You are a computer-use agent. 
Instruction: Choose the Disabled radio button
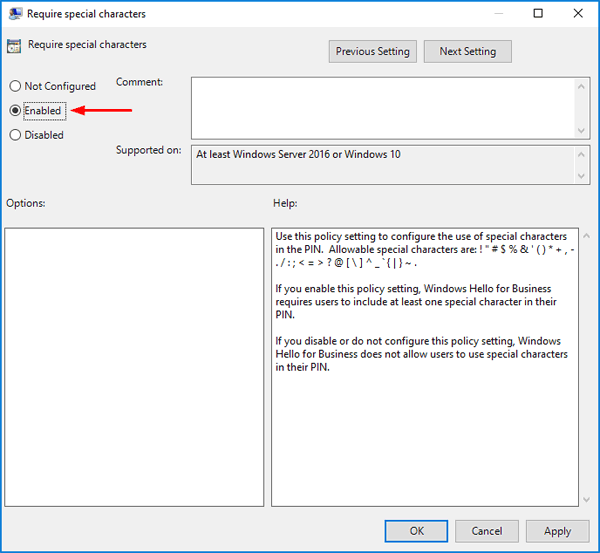tap(15, 135)
